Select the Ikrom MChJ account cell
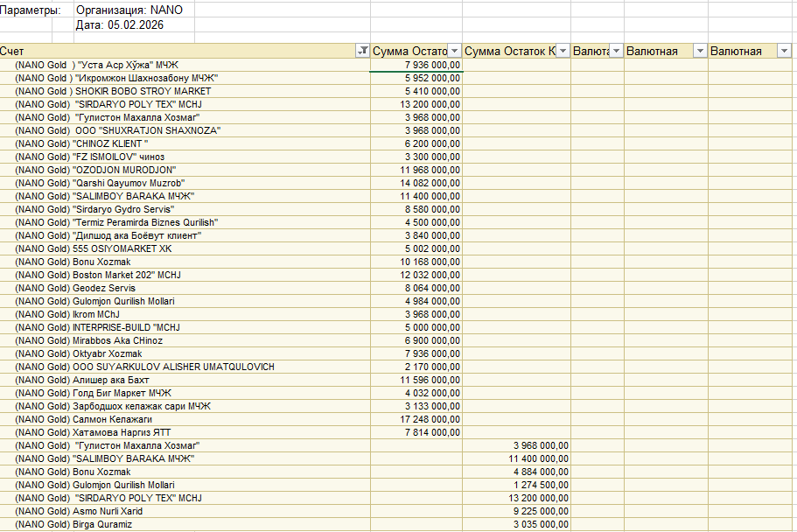 pyautogui.click(x=185, y=315)
